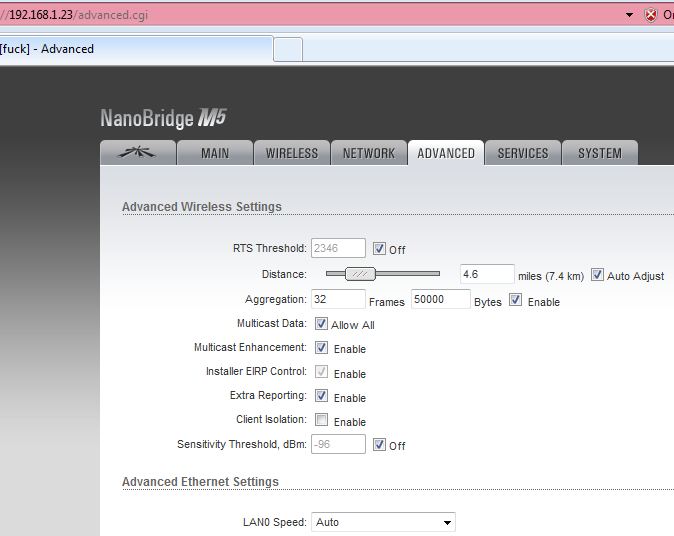This screenshot has width=674, height=536.
Task: Click the RTS Threshold input field
Action: coord(338,248)
